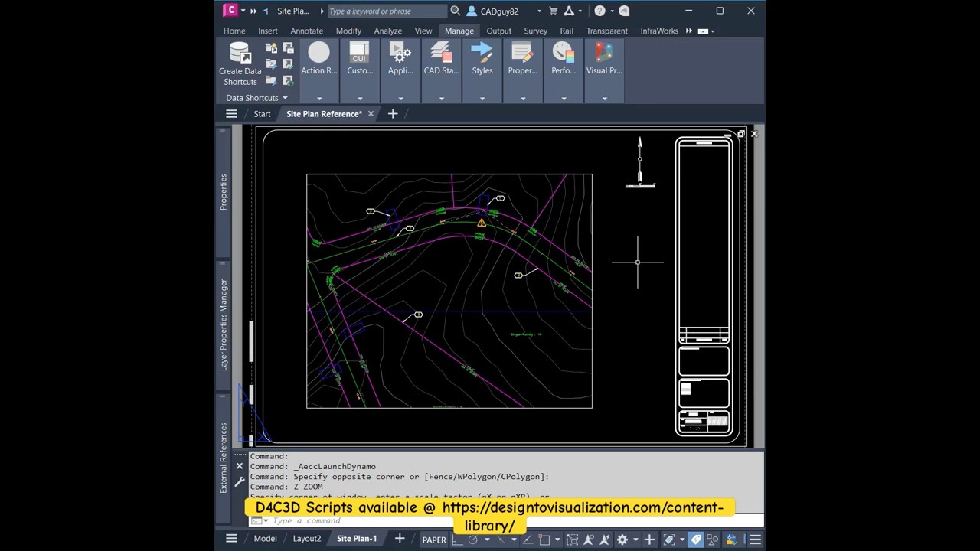The width and height of the screenshot is (980, 551).
Task: Open the InfraWorks ribbon tab
Action: [x=659, y=31]
